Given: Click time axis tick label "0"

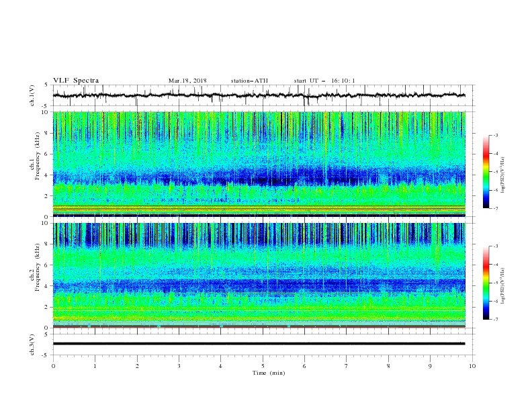Looking at the screenshot, I should 53,366.
